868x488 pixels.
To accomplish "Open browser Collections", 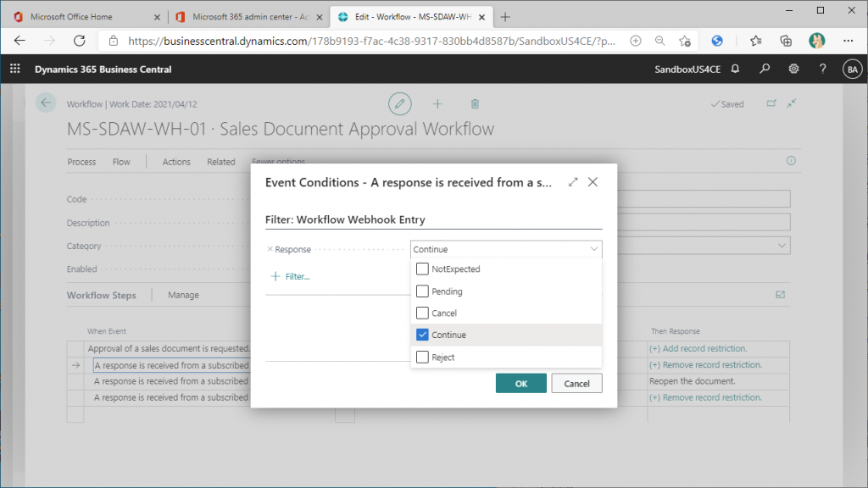I will click(786, 41).
